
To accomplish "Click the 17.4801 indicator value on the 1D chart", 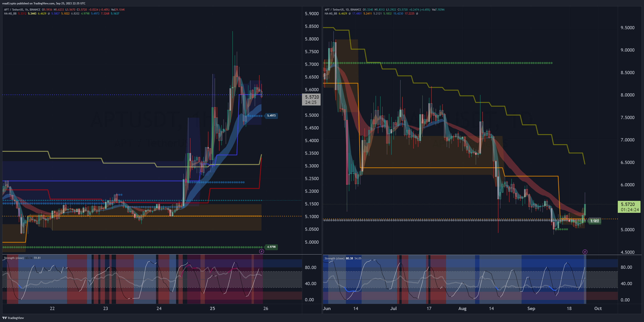I will (357, 14).
